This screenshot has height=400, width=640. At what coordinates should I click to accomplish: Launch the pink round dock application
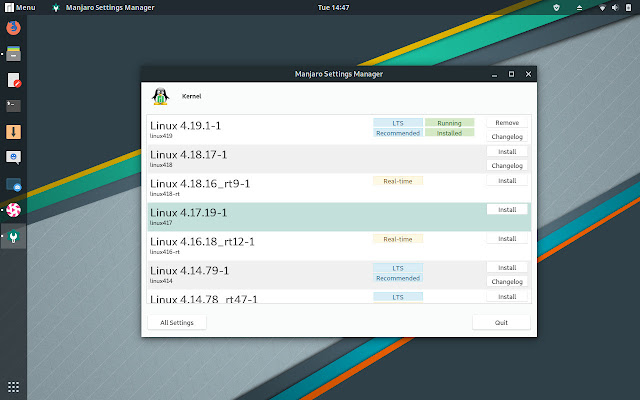[x=13, y=210]
